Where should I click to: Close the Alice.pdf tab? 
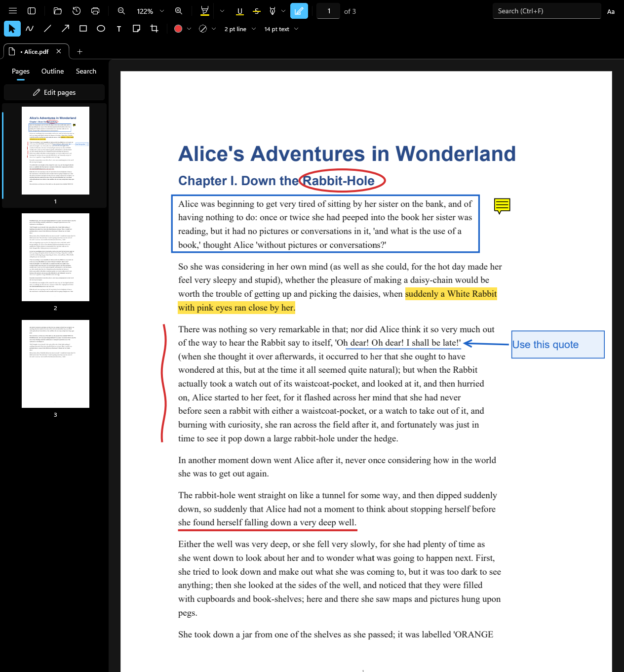point(59,51)
